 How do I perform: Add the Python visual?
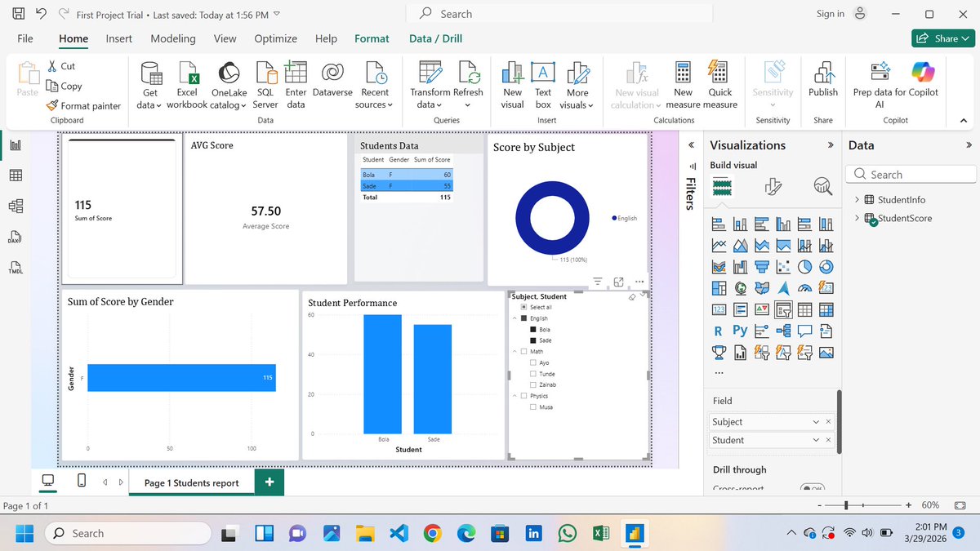(741, 331)
